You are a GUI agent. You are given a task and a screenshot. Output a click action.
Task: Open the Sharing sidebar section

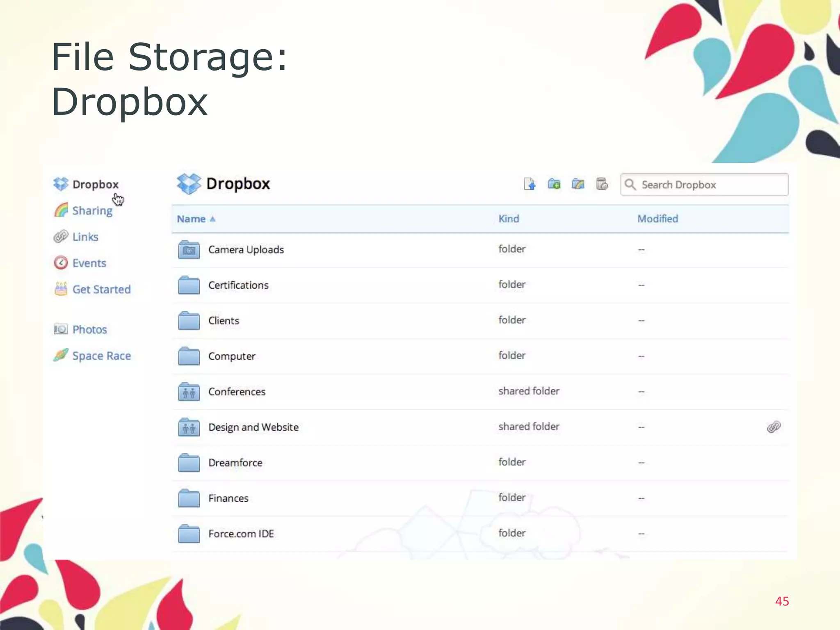(x=92, y=211)
